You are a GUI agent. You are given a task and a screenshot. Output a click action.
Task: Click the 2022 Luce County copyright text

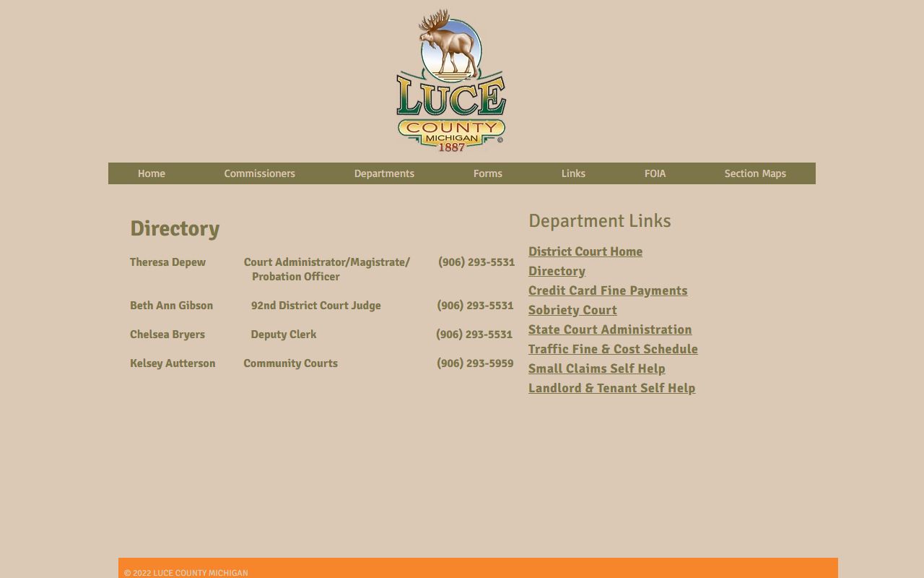point(186,573)
